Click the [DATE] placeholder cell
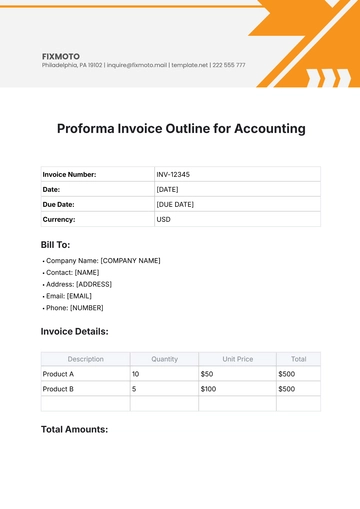This screenshot has width=360, height=509. click(237, 189)
